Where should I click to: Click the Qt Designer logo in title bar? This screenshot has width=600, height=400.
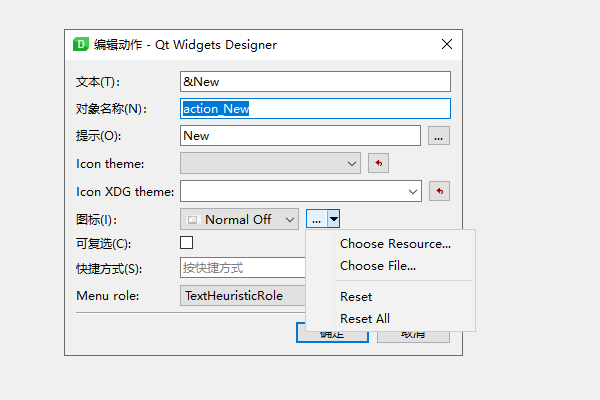coord(81,44)
